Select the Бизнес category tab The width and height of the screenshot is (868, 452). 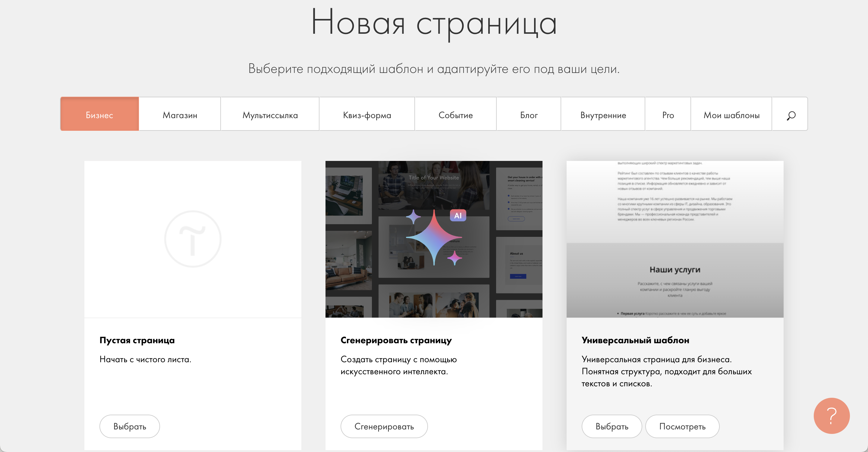(x=99, y=115)
